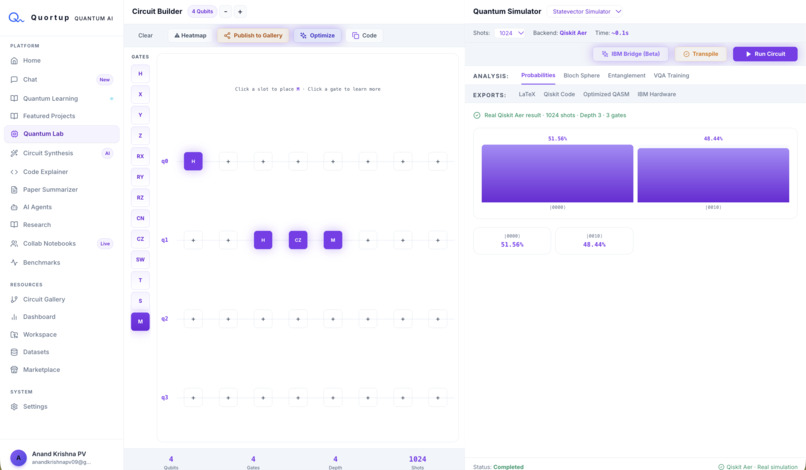Switch to Entanglement tab

coord(627,76)
